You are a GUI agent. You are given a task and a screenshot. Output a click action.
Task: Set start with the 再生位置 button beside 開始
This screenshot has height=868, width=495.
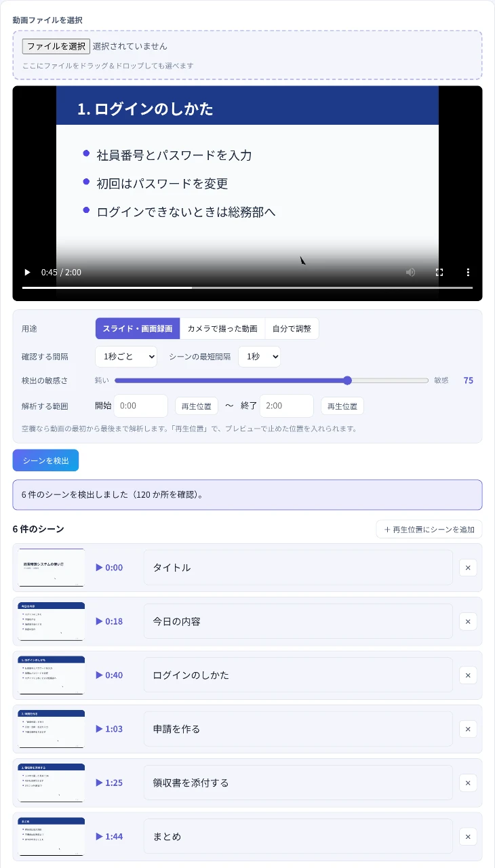[197, 406]
